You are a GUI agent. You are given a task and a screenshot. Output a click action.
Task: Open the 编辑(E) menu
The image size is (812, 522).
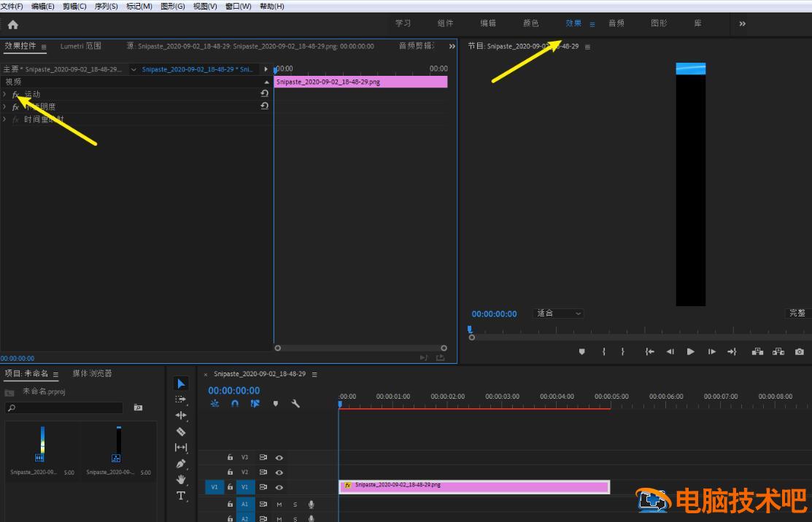point(43,7)
